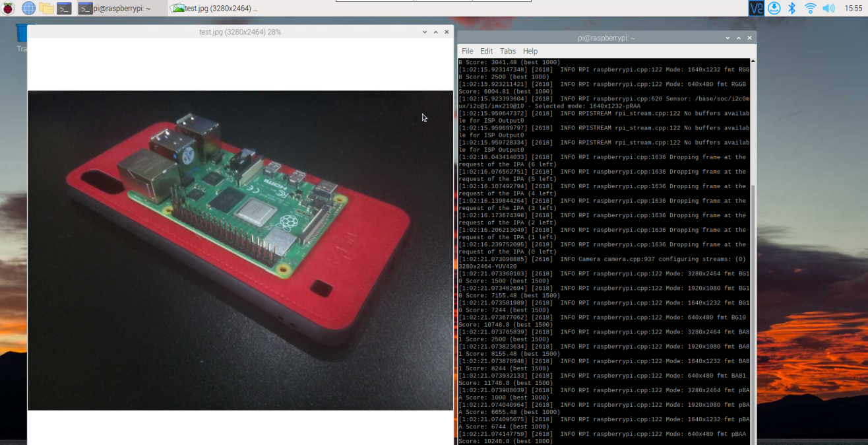The width and height of the screenshot is (868, 445).
Task: Open the File menu in the terminal
Action: pyautogui.click(x=467, y=51)
